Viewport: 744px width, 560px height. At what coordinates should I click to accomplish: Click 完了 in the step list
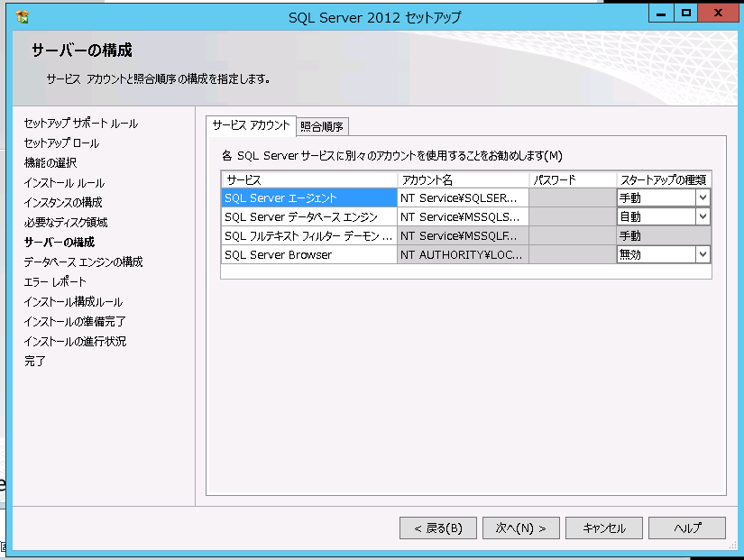pyautogui.click(x=34, y=361)
